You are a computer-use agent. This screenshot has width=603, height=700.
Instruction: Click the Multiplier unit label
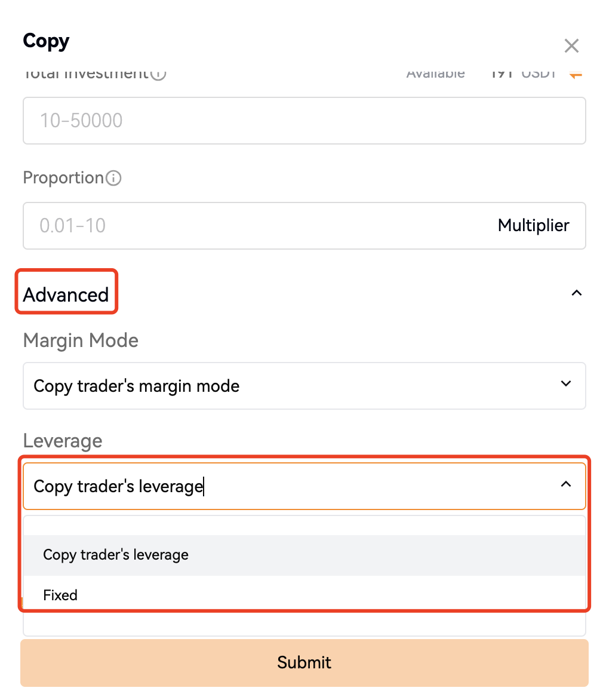pos(533,226)
